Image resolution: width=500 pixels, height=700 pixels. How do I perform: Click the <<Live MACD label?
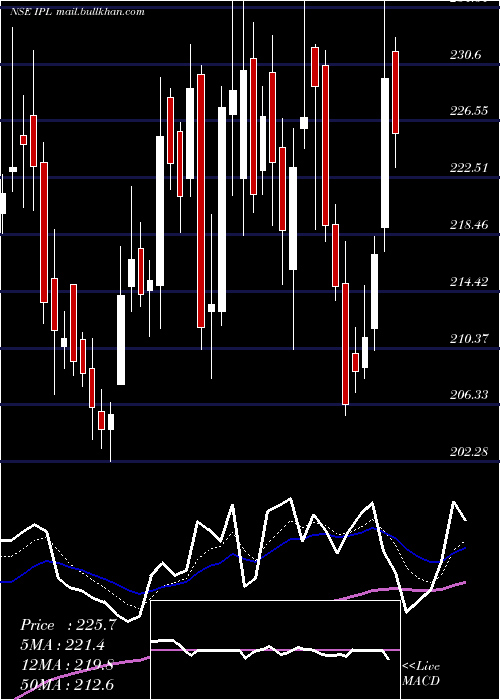[x=421, y=674]
